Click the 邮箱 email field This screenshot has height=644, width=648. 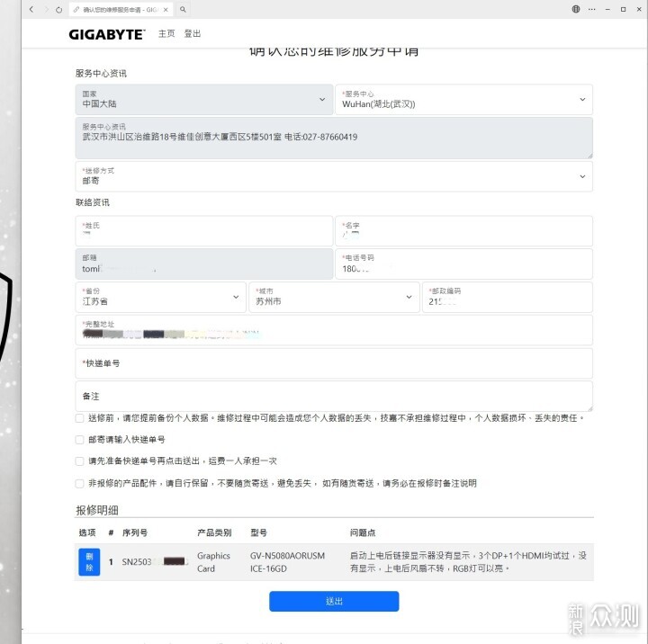pos(204,264)
